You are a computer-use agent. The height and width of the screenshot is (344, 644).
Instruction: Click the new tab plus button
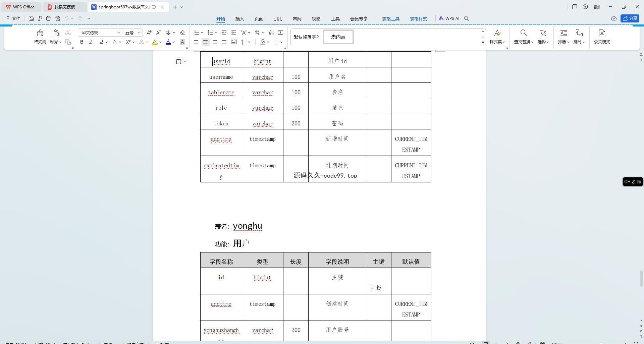(175, 7)
